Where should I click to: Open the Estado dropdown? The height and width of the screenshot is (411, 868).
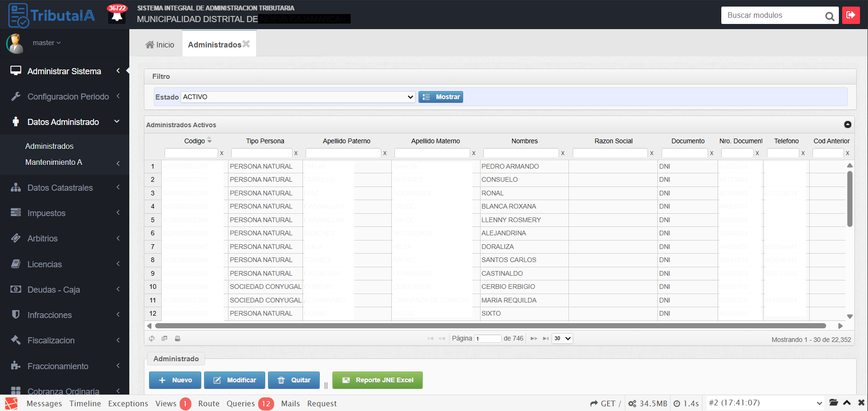[x=298, y=97]
